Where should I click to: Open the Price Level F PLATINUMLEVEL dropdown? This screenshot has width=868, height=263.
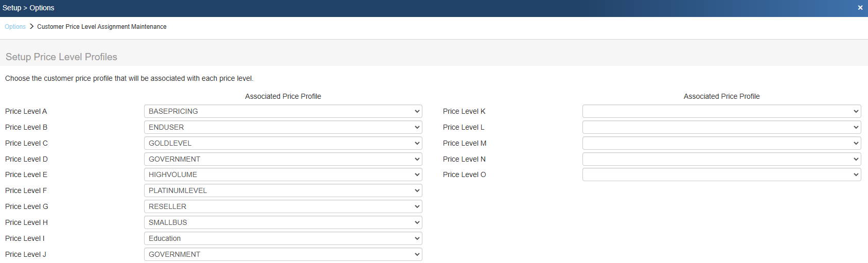click(283, 190)
